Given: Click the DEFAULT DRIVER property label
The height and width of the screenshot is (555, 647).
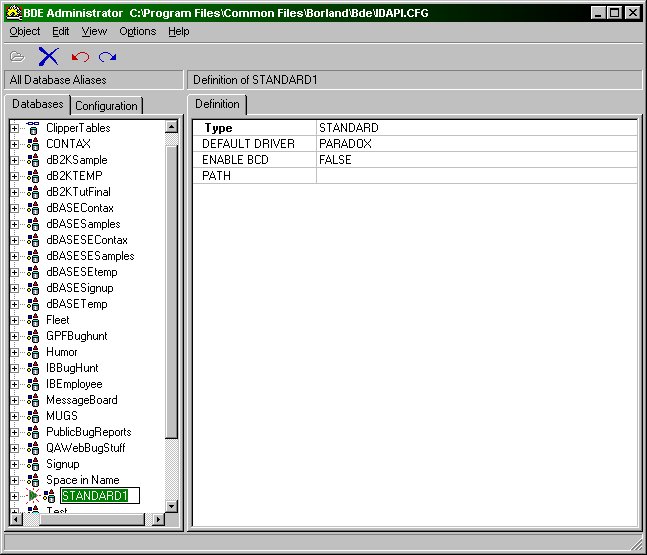Looking at the screenshot, I should point(248,144).
